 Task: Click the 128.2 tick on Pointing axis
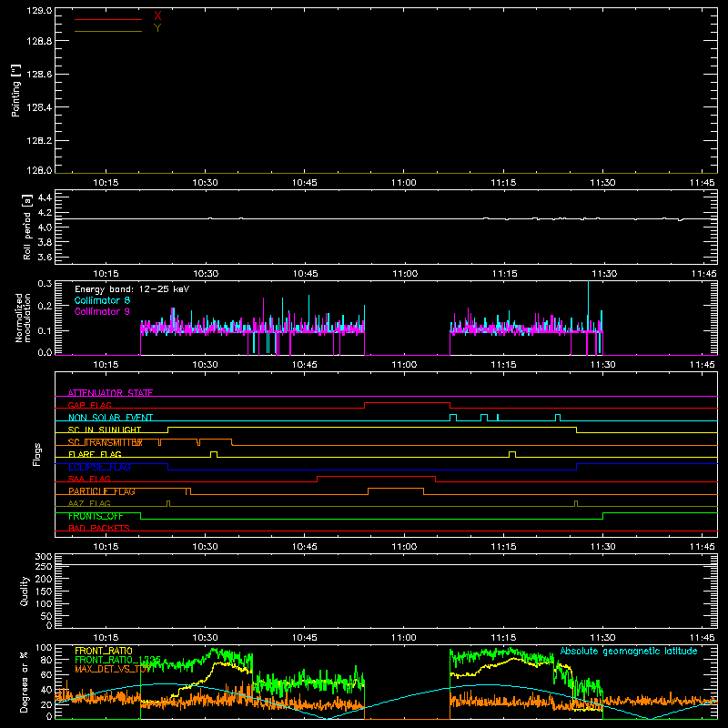point(39,141)
